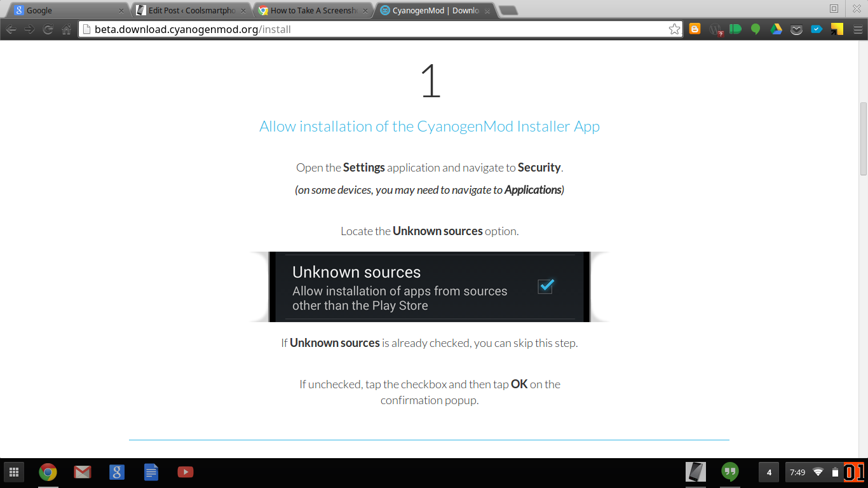Open the green speech bubble extension
Screen dimensions: 868x488
(x=756, y=29)
